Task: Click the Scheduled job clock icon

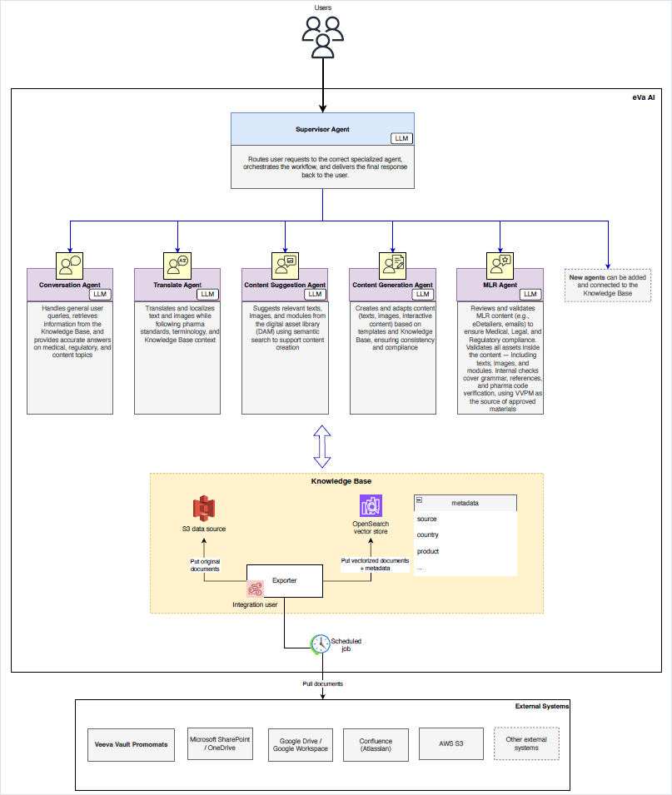Action: [320, 643]
